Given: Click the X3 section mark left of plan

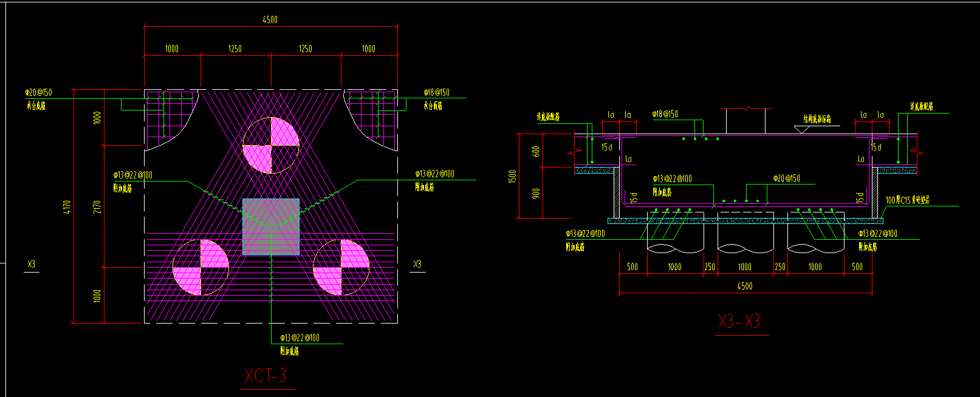Looking at the screenshot, I should tap(32, 264).
